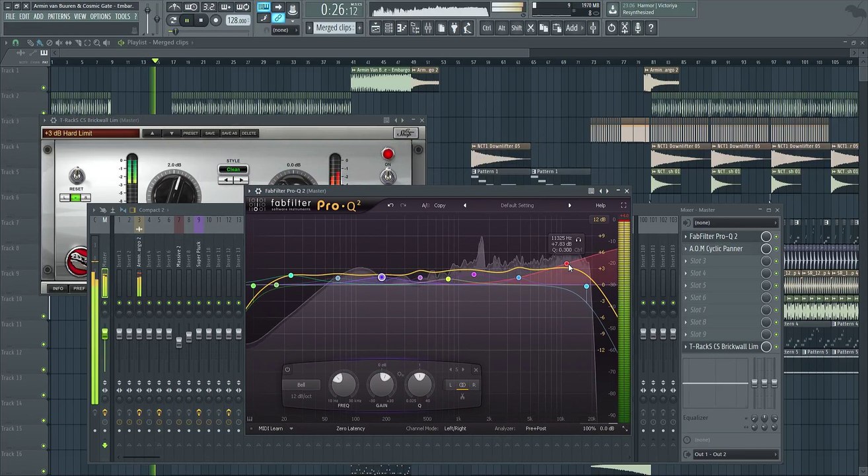Pause playback with the transport pause button

coord(187,20)
